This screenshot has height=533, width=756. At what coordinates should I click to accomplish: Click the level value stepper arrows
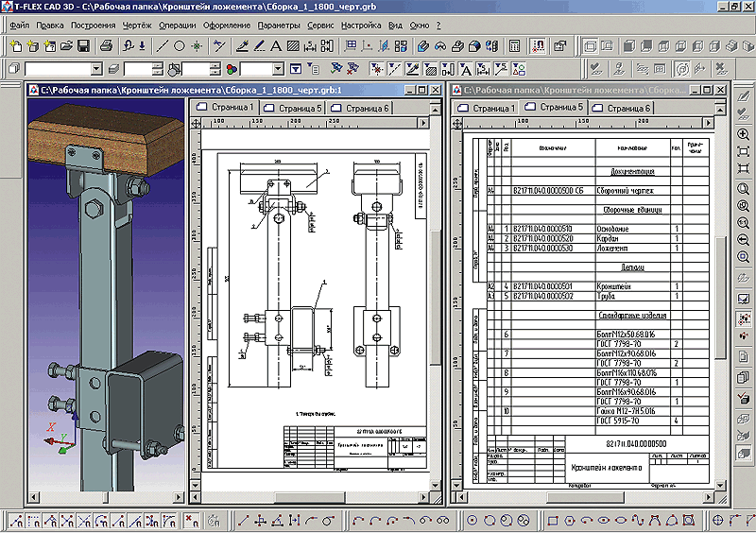tap(157, 69)
